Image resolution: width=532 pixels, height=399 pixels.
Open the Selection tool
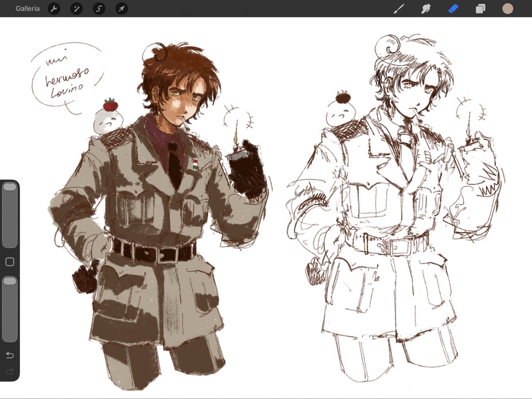(99, 8)
